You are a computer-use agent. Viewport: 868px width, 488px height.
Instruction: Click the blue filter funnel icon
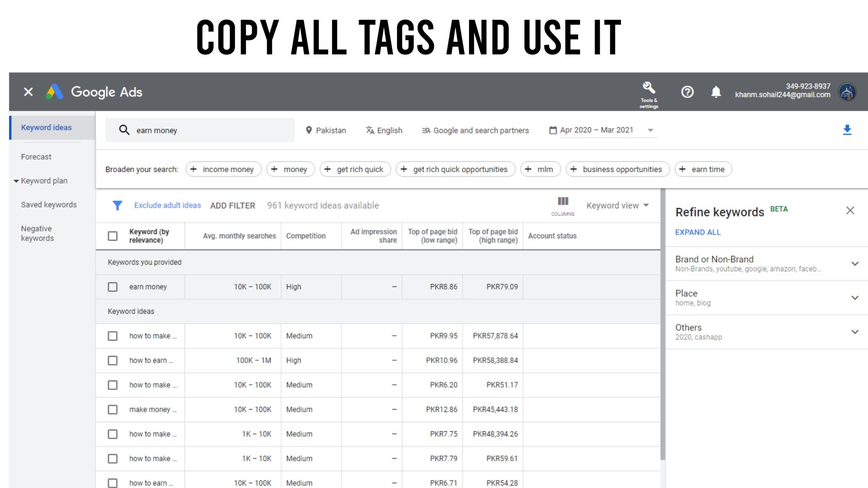tap(117, 205)
